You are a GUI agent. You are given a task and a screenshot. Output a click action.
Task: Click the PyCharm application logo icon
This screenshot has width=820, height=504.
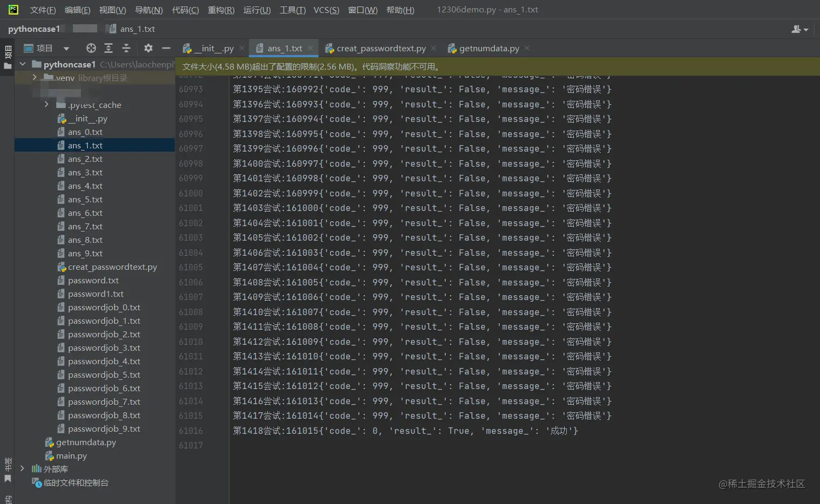click(x=13, y=9)
